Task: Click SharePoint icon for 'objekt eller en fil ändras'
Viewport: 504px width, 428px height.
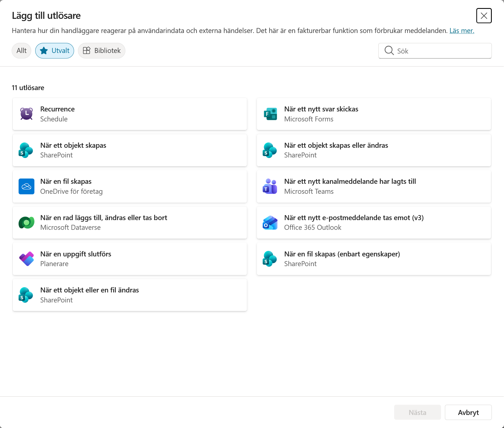Action: 26,295
